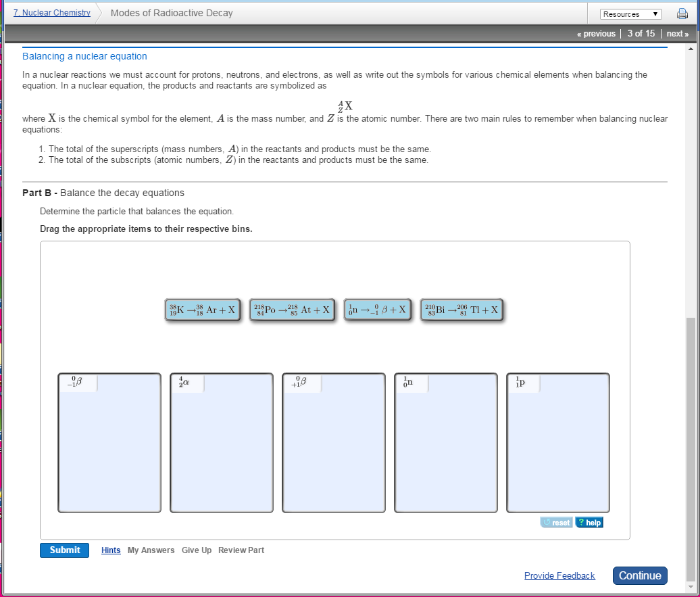Open the 7. Nuclear Chemistry breadcrumb link

pyautogui.click(x=52, y=13)
